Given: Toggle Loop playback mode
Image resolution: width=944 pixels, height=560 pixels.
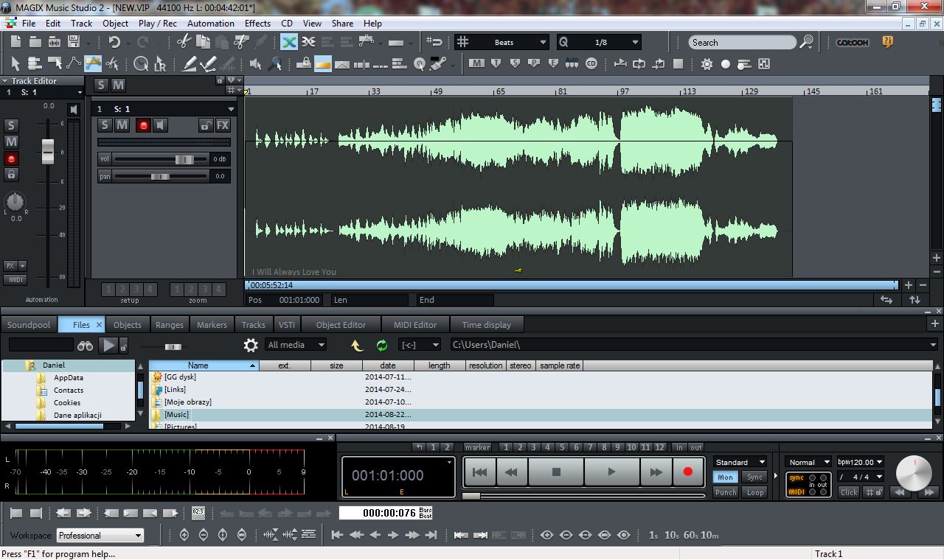Looking at the screenshot, I should pos(754,492).
